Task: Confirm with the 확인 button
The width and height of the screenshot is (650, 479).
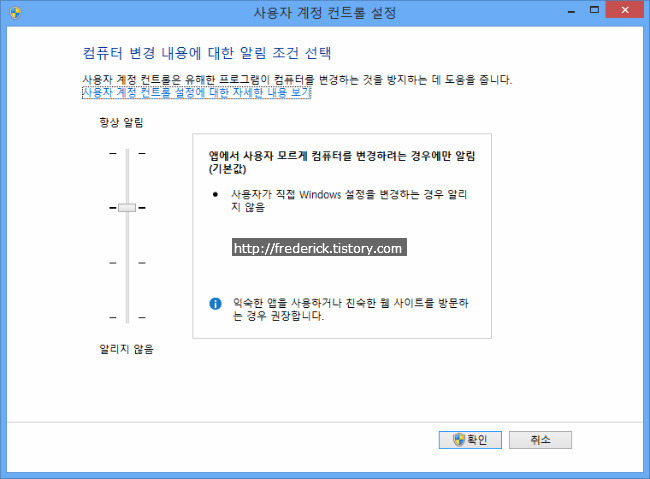Action: [x=470, y=440]
